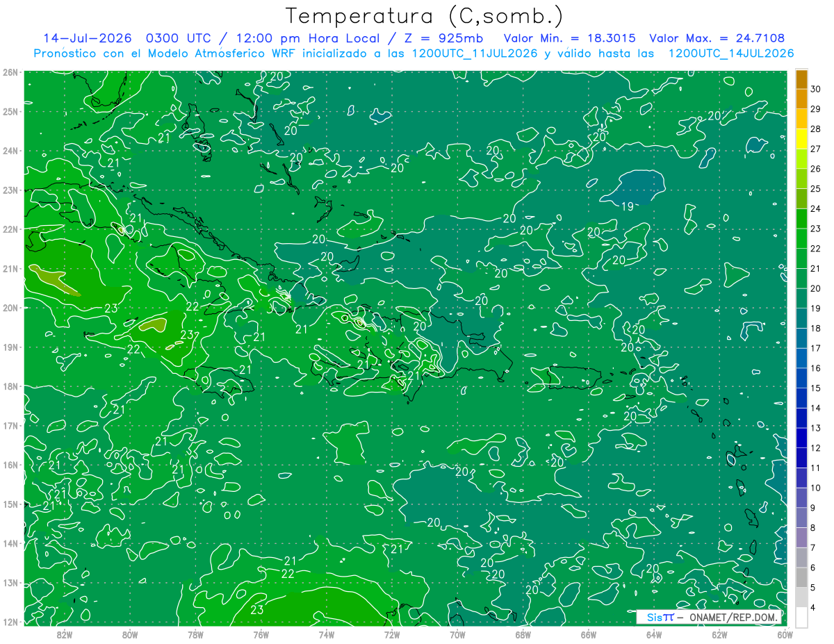Select the dark blue segment between 12 and 13
Viewport: 834px width, 644px height.
click(x=801, y=438)
